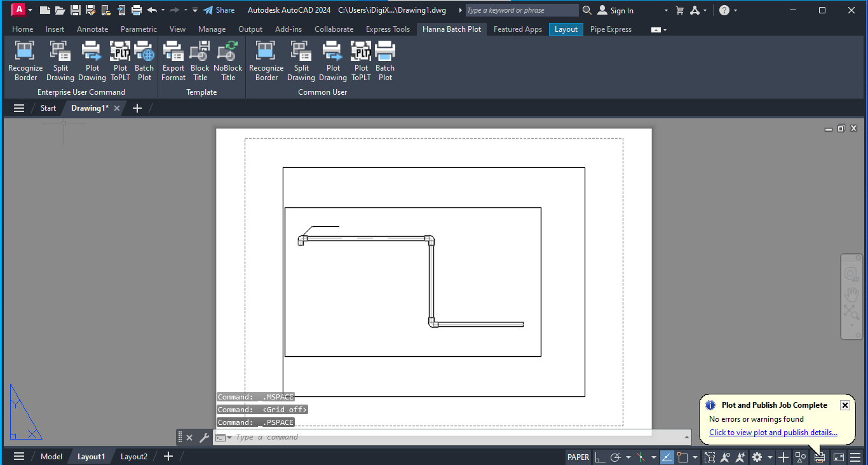
Task: Open from Web & Mobile icon
Action: click(105, 10)
